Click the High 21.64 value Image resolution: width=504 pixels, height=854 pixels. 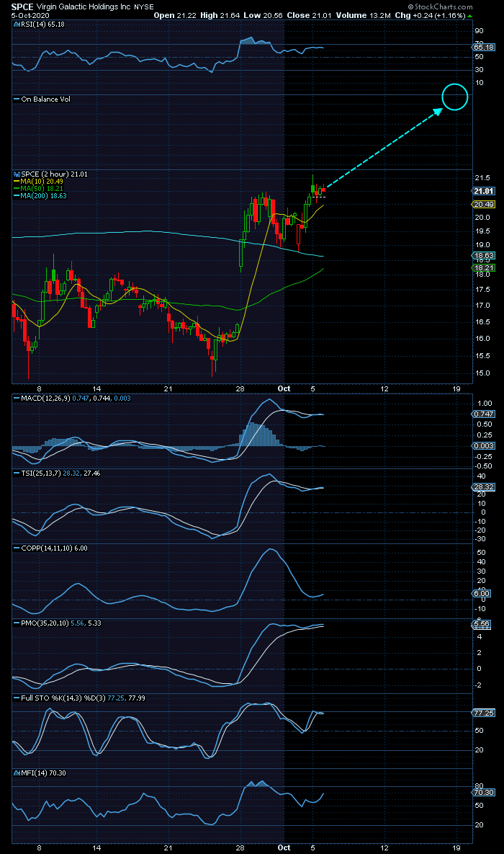tap(220, 15)
